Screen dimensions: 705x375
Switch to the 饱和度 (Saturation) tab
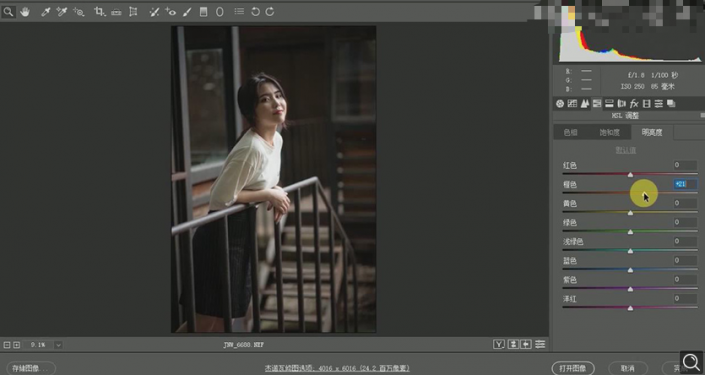click(x=609, y=132)
